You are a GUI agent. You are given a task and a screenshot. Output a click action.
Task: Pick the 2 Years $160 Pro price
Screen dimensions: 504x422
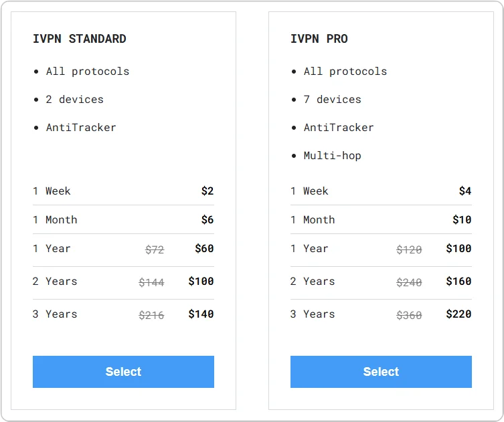(x=458, y=282)
